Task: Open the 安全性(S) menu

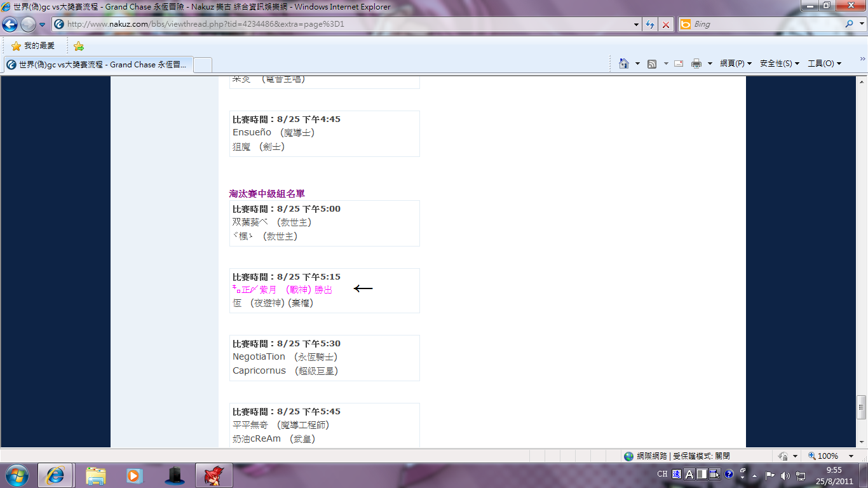Action: point(779,64)
